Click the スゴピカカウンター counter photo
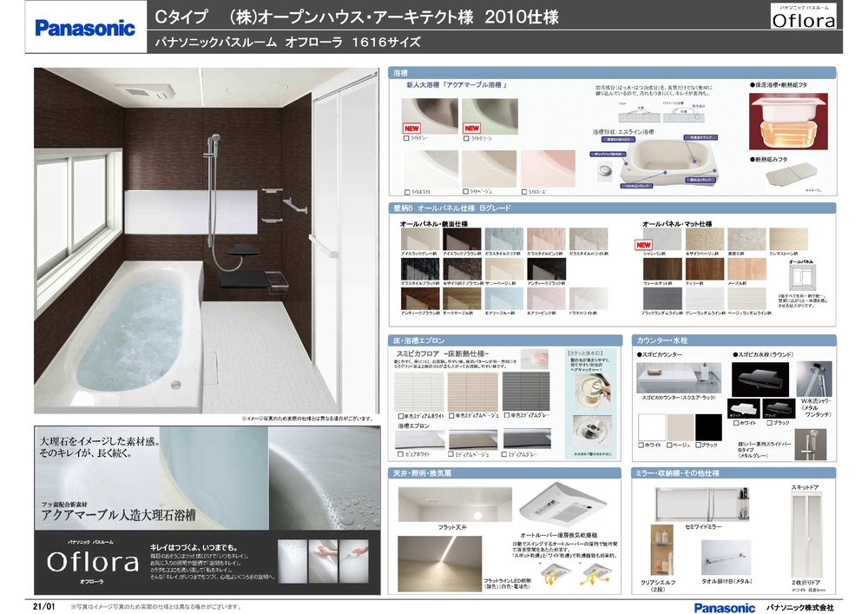868x614 pixels. coord(680,378)
